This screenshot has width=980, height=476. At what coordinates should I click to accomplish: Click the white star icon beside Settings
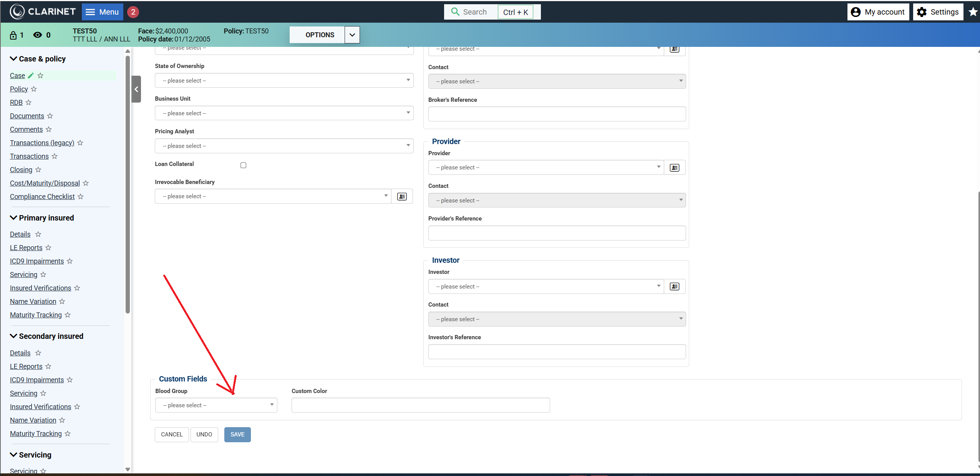tap(973, 12)
